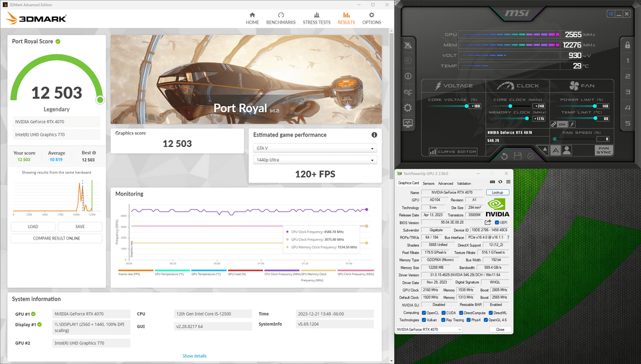The image size is (641, 364).
Task: Open Afterburner hardware monitor icon
Action: [x=408, y=123]
